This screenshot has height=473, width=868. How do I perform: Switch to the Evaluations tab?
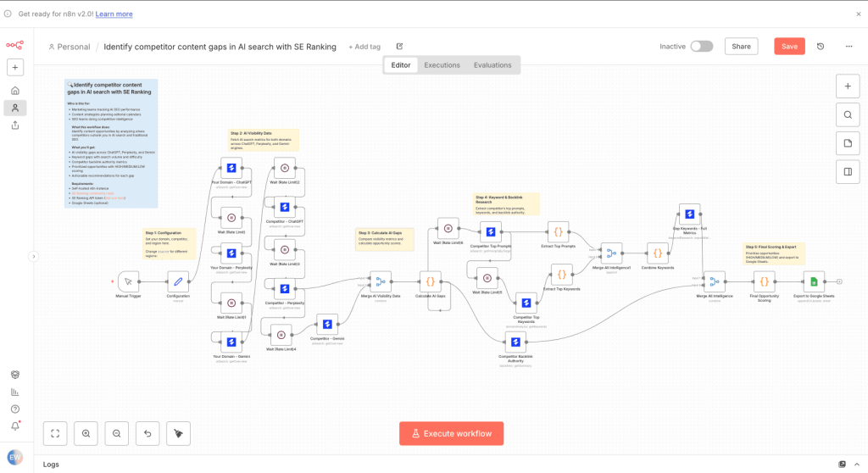pyautogui.click(x=492, y=64)
